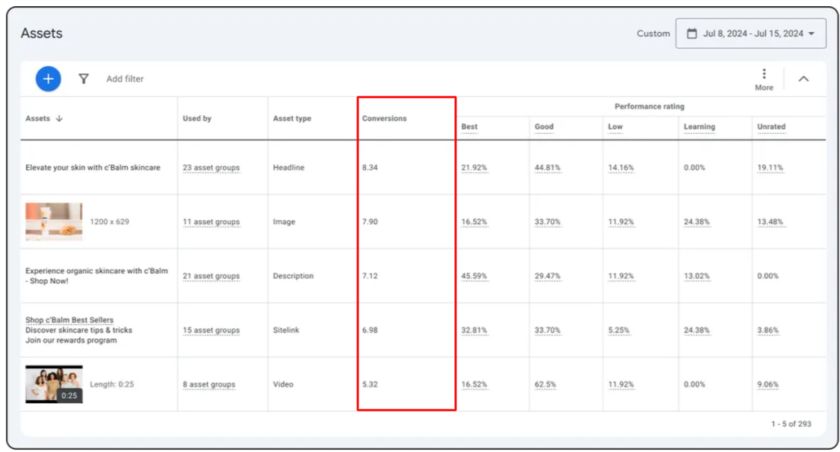Open the filter funnel icon

(84, 78)
